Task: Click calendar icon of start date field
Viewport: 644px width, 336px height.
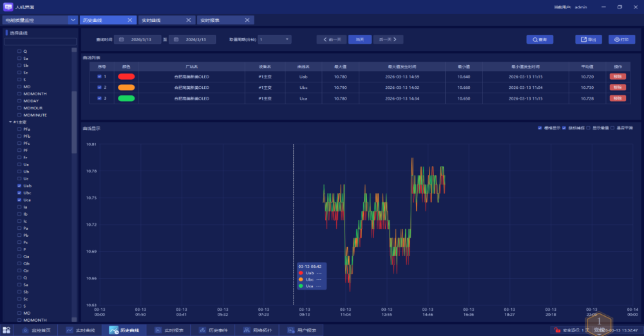Action: [122, 39]
